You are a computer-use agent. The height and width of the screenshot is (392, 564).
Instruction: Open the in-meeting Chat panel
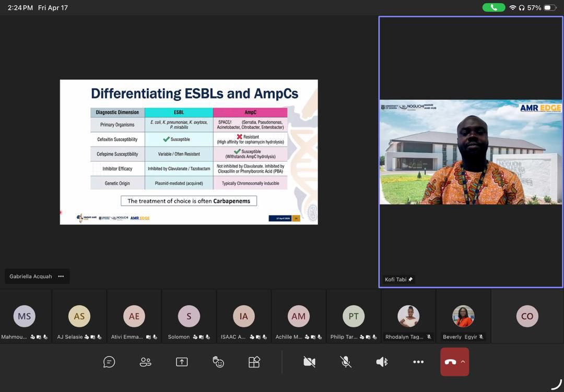click(109, 361)
